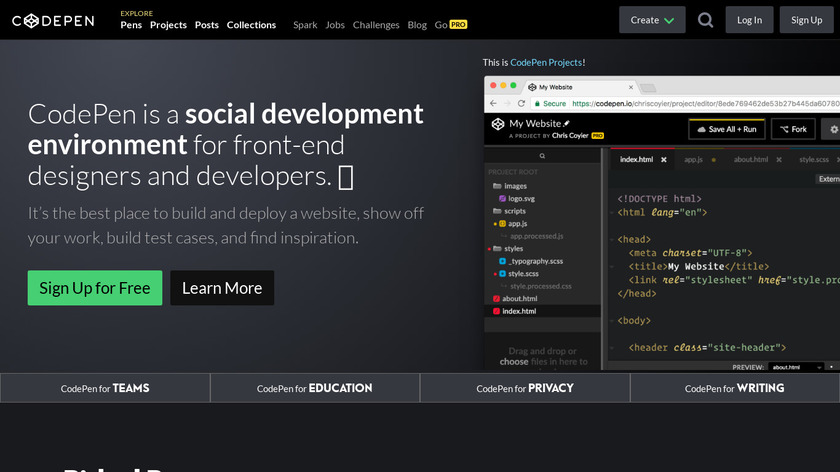Screen dimensions: 840x472
Task: Switch to style.scss editor tab
Action: tap(814, 160)
